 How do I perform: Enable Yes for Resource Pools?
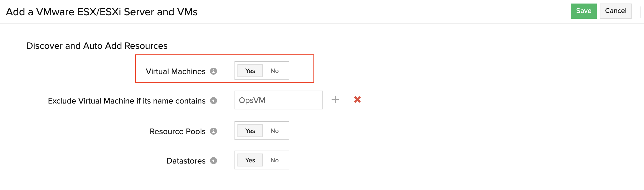pyautogui.click(x=250, y=131)
